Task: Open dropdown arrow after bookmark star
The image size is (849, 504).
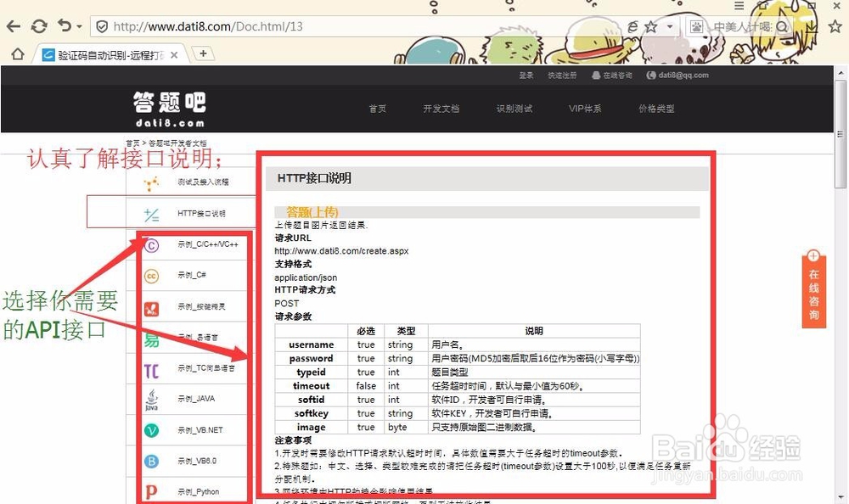Action: coord(670,26)
